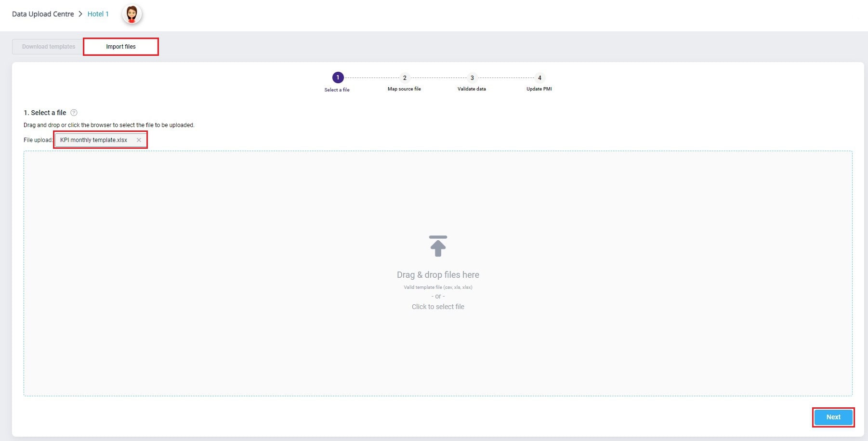Click the 'Validate data' step label

click(472, 89)
